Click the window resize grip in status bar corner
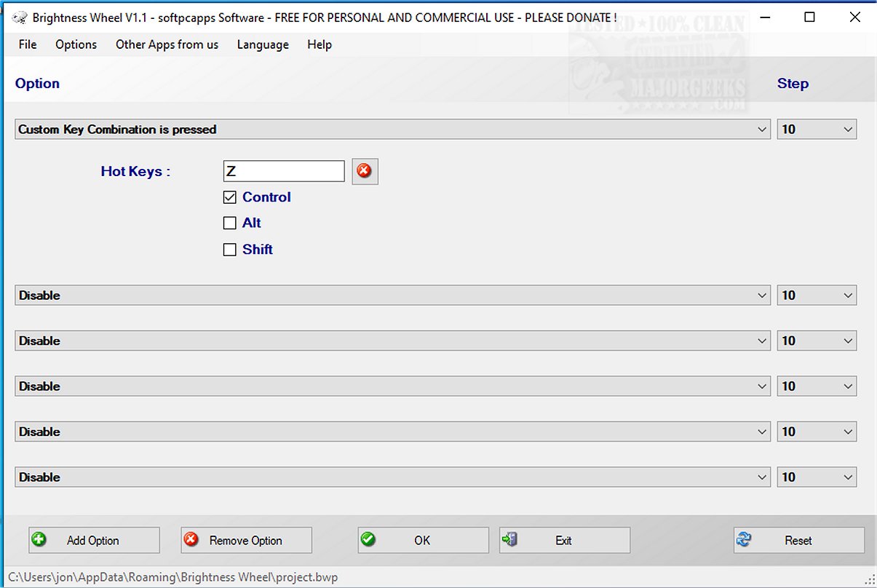The height and width of the screenshot is (588, 877). click(x=870, y=580)
